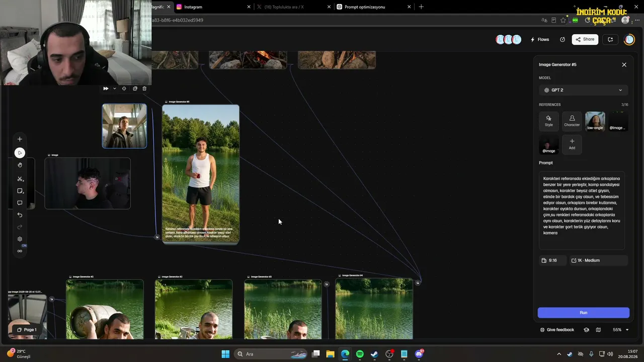The image size is (644, 362).
Task: Select the low-angle jacket photo node
Action: (x=124, y=126)
